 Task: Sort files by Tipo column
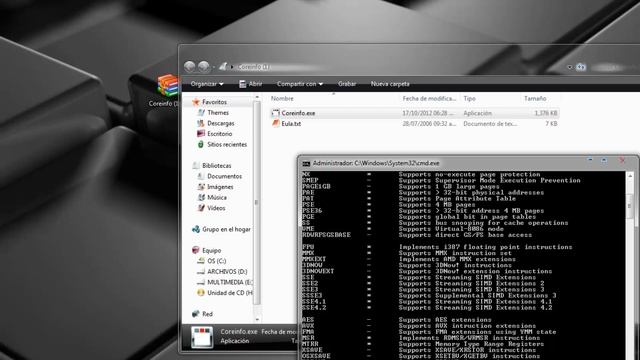coord(469,99)
